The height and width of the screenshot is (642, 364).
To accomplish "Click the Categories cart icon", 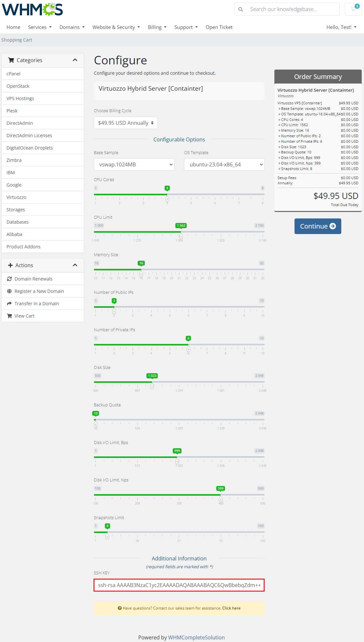I will point(11,60).
